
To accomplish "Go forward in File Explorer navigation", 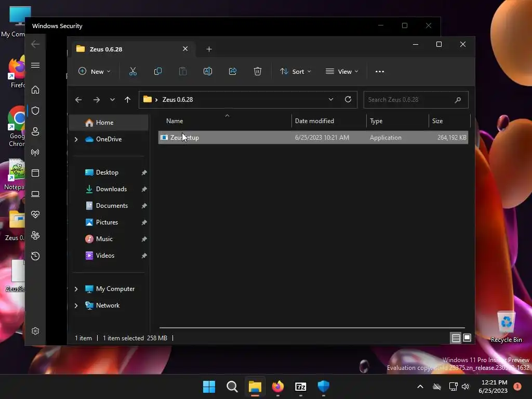I will 96,100.
